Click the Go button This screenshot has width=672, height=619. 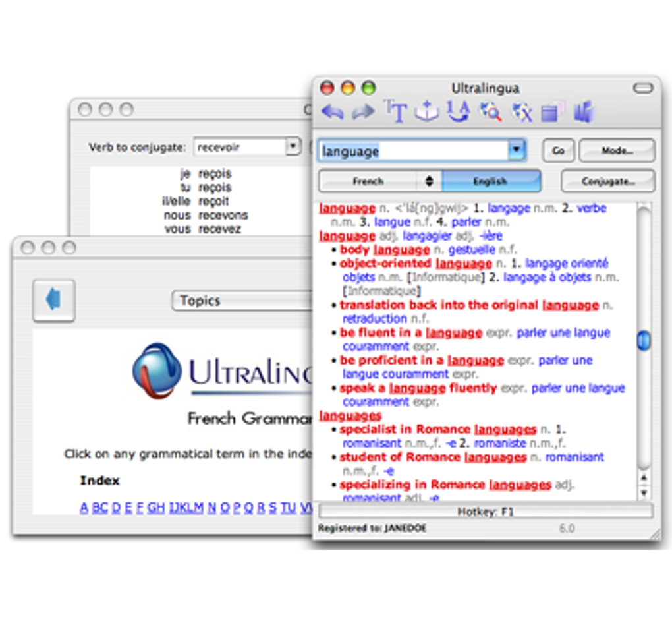pos(558,150)
